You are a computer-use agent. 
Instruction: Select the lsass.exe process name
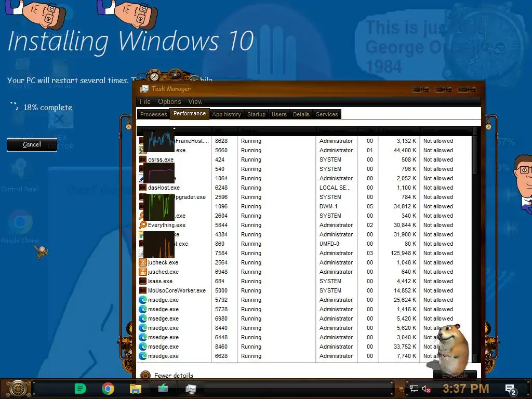[160, 281]
